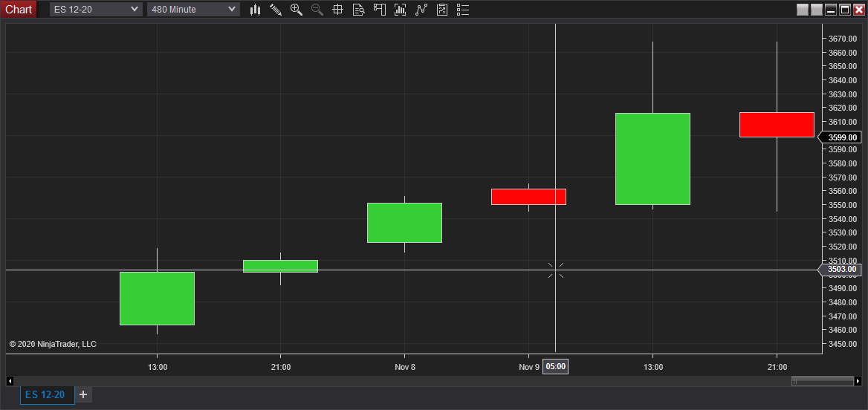Screen dimensions: 868x410
Task: Add a new tab with plus button
Action: click(x=83, y=394)
